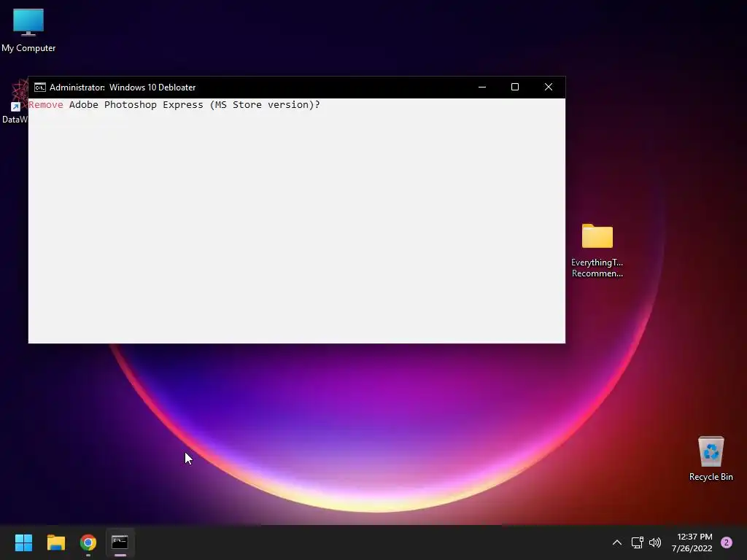Screen dimensions: 747x560
Task: Open the My Computer desktop icon
Action: click(28, 30)
